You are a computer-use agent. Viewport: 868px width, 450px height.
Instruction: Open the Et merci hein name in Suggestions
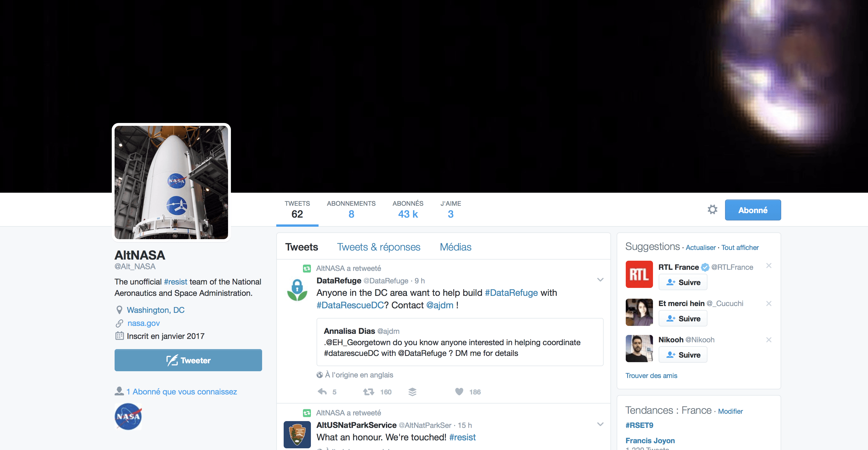[x=681, y=303]
